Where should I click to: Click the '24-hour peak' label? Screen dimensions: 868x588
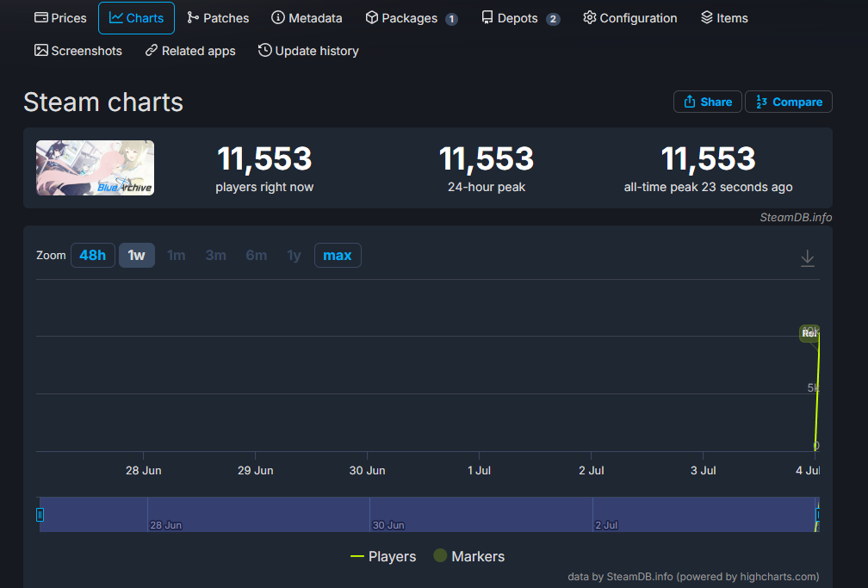pos(487,187)
